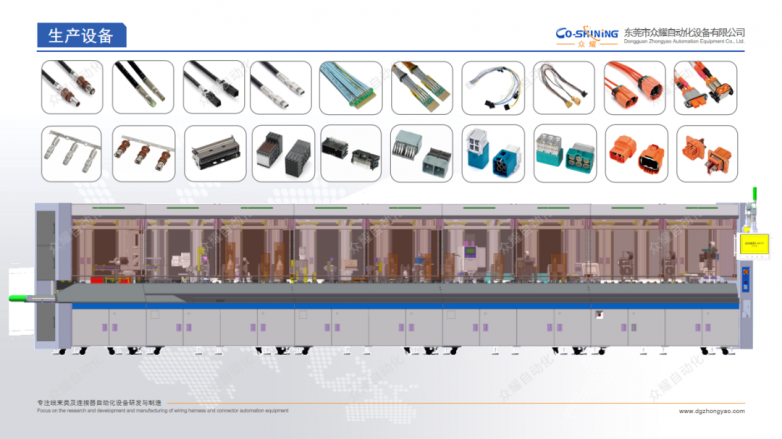Click the Co-Shining company logo
Image resolution: width=782 pixels, height=439 pixels.
(587, 36)
